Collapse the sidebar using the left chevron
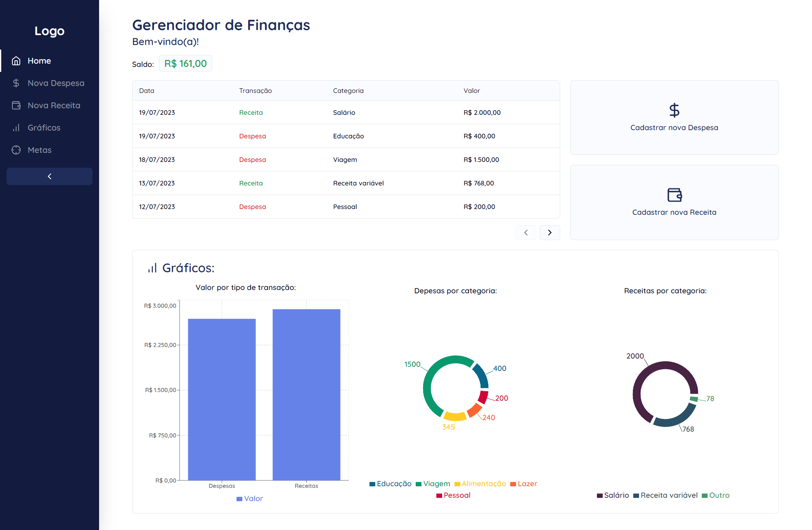This screenshot has width=812, height=530. coord(49,176)
